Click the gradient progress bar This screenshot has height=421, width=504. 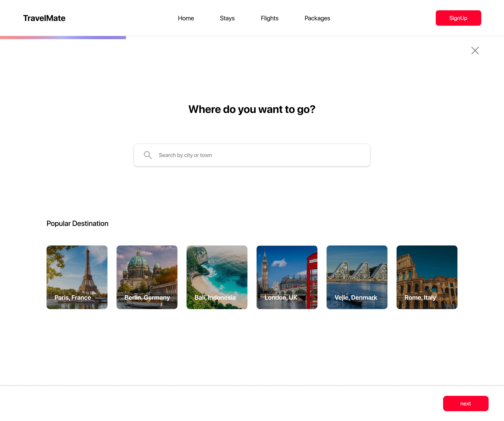point(63,37)
